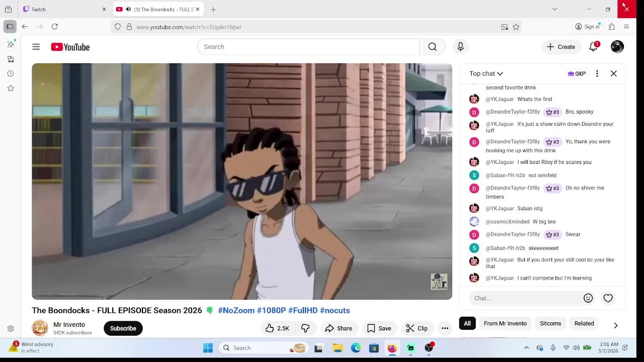Open Firefox application hamburger menu

point(626,27)
